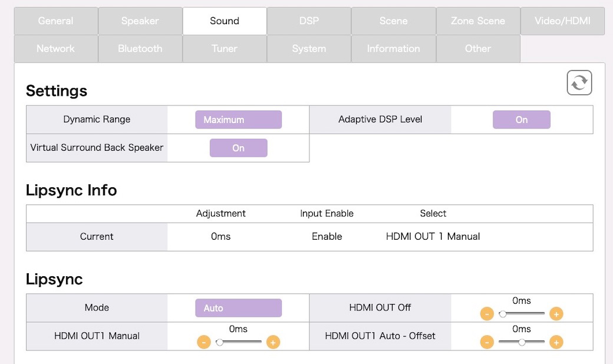This screenshot has width=613, height=364.
Task: Click the "Settings" section heading
Action: pyautogui.click(x=57, y=91)
